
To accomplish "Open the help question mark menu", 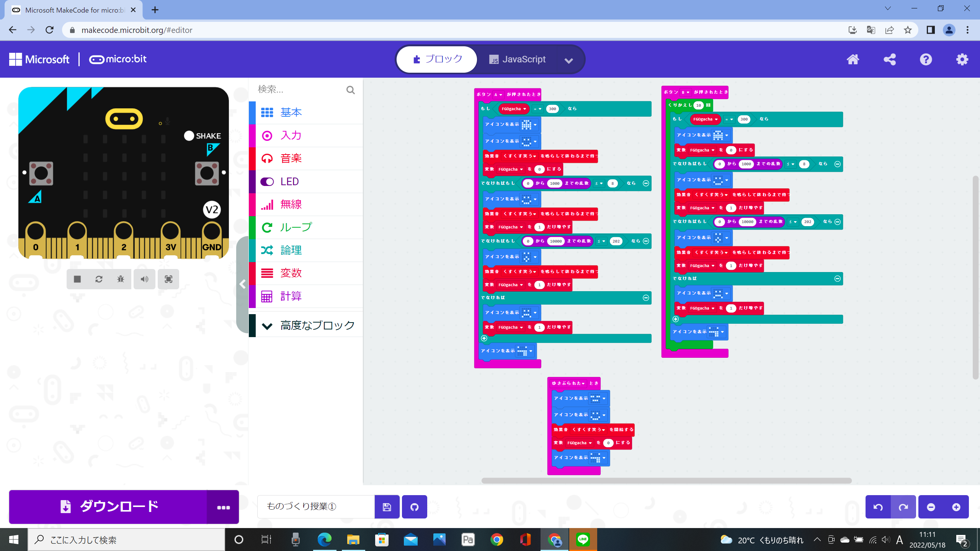I will coord(926,59).
